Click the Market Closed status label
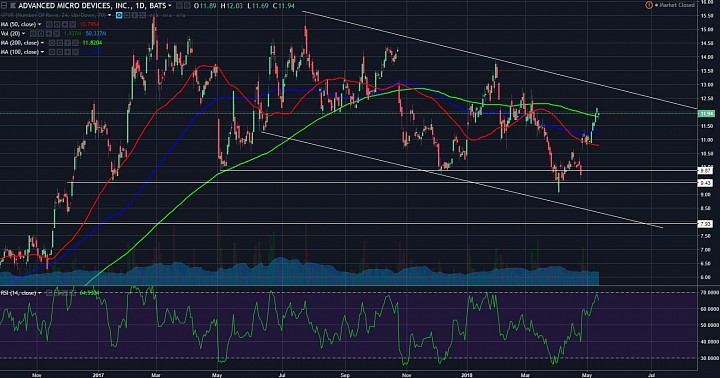Screen dimensions: 720x378 677,5
